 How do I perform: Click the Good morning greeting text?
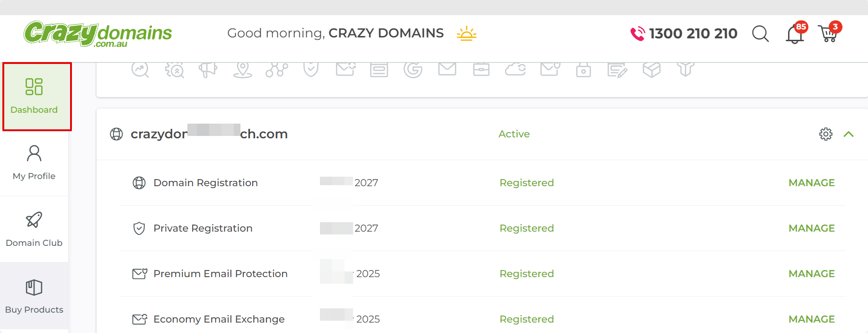(336, 33)
